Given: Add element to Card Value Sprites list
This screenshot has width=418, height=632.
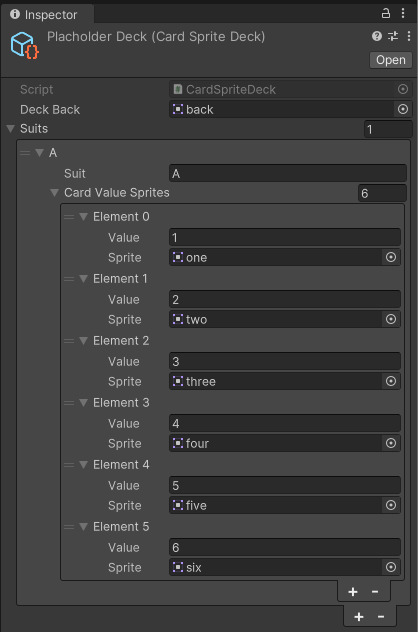Looking at the screenshot, I should pyautogui.click(x=353, y=592).
